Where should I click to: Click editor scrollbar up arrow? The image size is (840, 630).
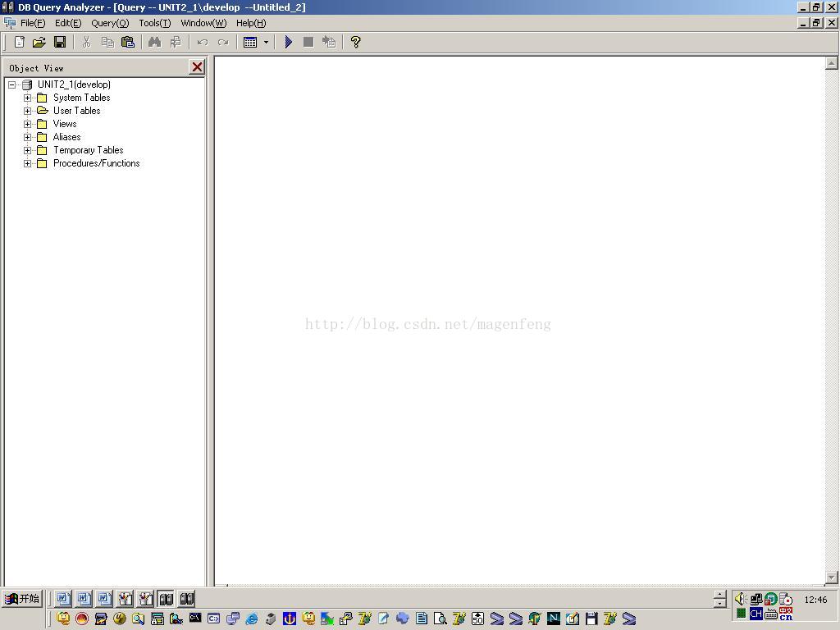832,63
